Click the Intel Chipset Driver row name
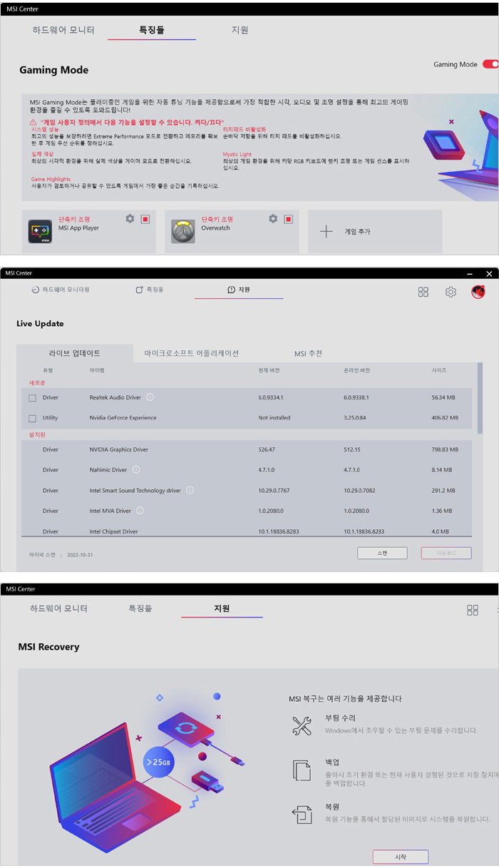Image resolution: width=499 pixels, height=868 pixels. [x=115, y=531]
